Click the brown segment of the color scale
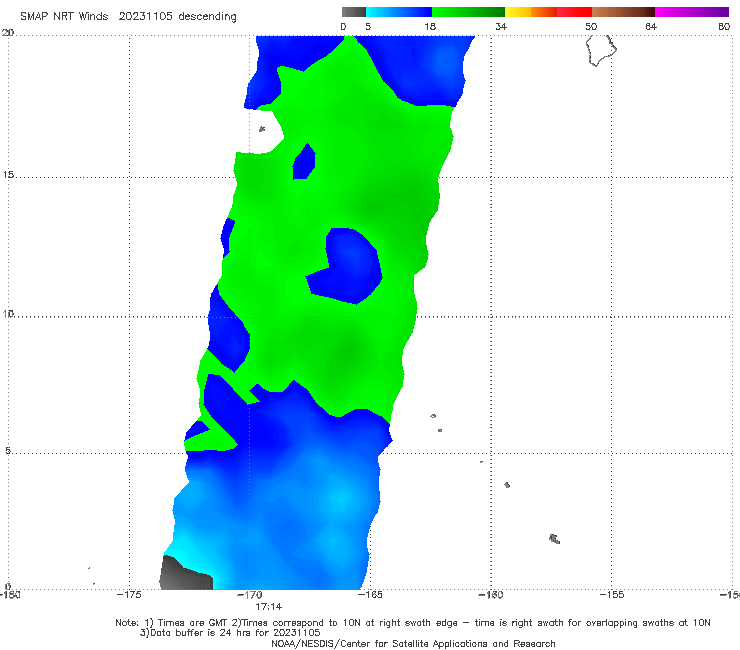This screenshot has width=740, height=650. tap(623, 12)
